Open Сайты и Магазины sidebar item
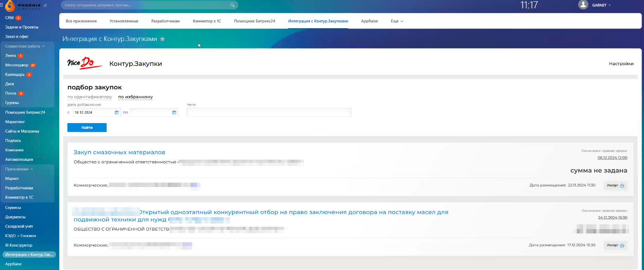Image resolution: width=644 pixels, height=270 pixels. pyautogui.click(x=22, y=131)
